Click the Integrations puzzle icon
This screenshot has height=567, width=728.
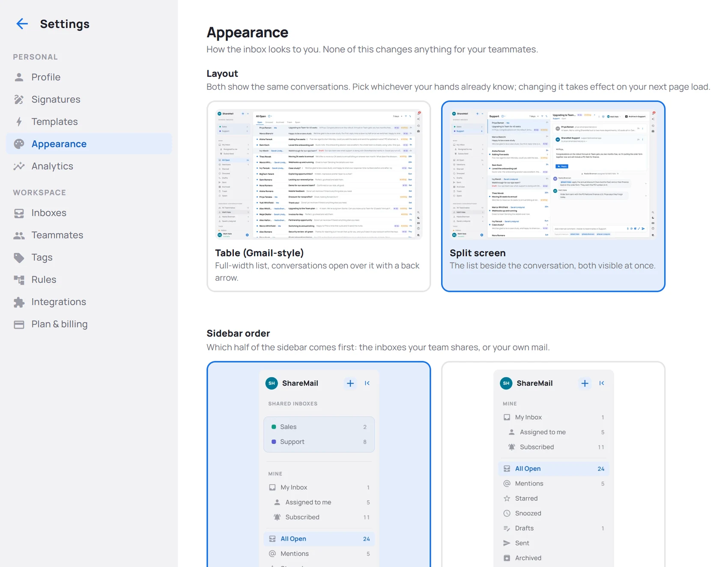(x=19, y=302)
